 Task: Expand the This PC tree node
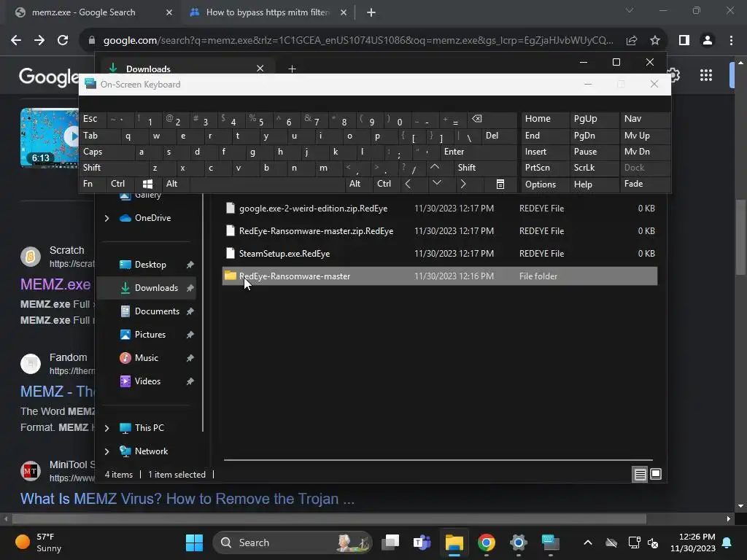click(x=107, y=428)
